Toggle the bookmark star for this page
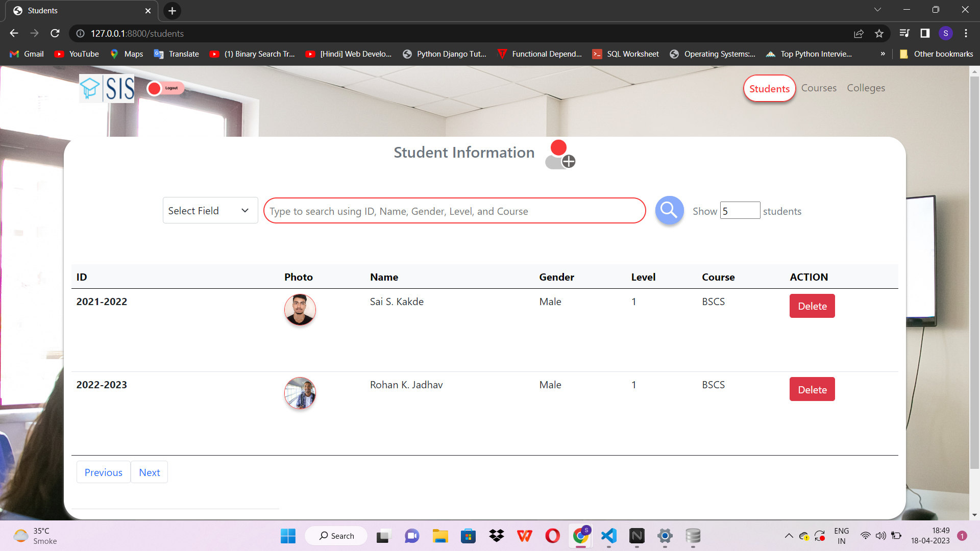The width and height of the screenshot is (980, 551). (x=879, y=33)
